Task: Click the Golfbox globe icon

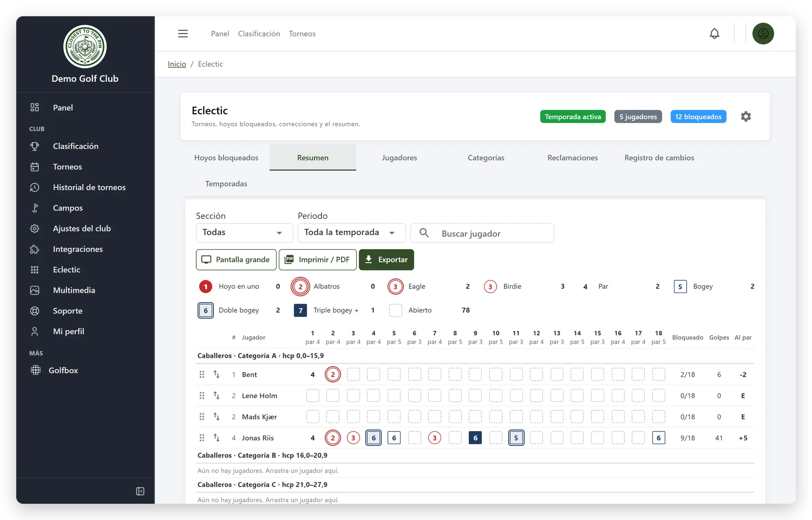Action: [x=35, y=370]
